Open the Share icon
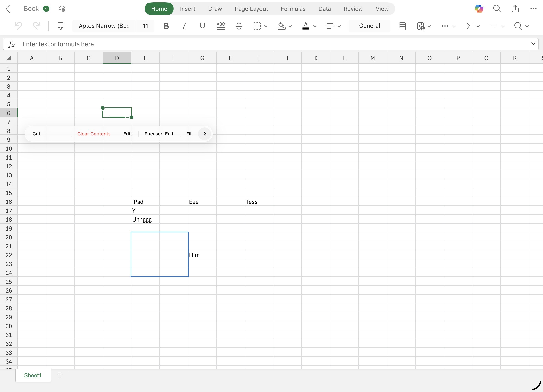543x392 pixels. coord(515,9)
